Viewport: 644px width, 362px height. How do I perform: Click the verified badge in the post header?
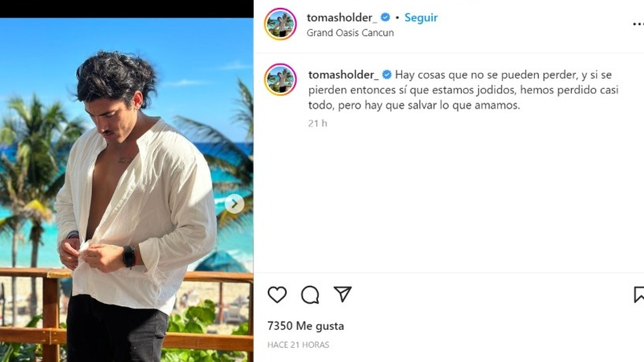tap(385, 17)
